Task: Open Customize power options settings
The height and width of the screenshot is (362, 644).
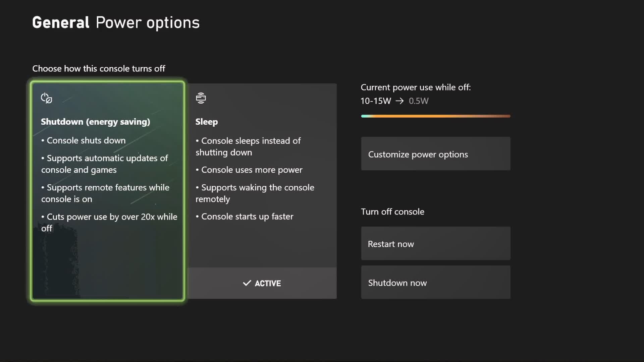Action: [x=436, y=154]
